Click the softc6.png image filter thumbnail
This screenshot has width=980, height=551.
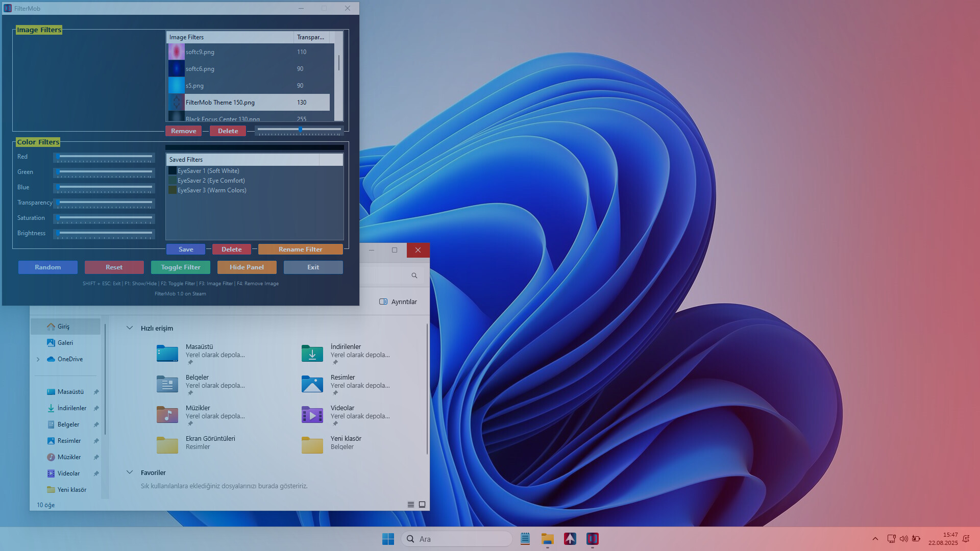(176, 68)
